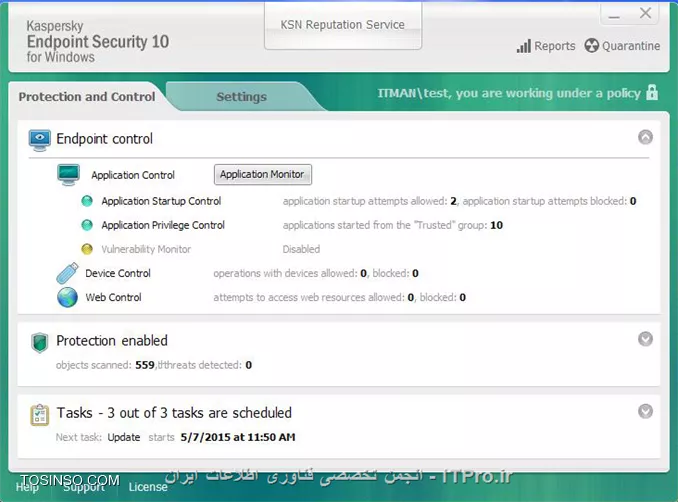The width and height of the screenshot is (678, 502).
Task: Open the Quarantine link
Action: pos(631,46)
